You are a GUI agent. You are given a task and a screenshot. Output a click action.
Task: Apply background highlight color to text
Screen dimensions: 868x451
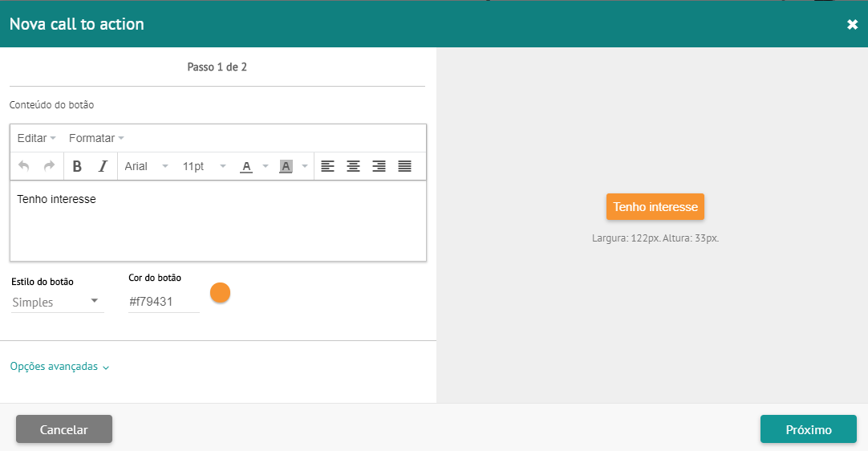coord(286,166)
